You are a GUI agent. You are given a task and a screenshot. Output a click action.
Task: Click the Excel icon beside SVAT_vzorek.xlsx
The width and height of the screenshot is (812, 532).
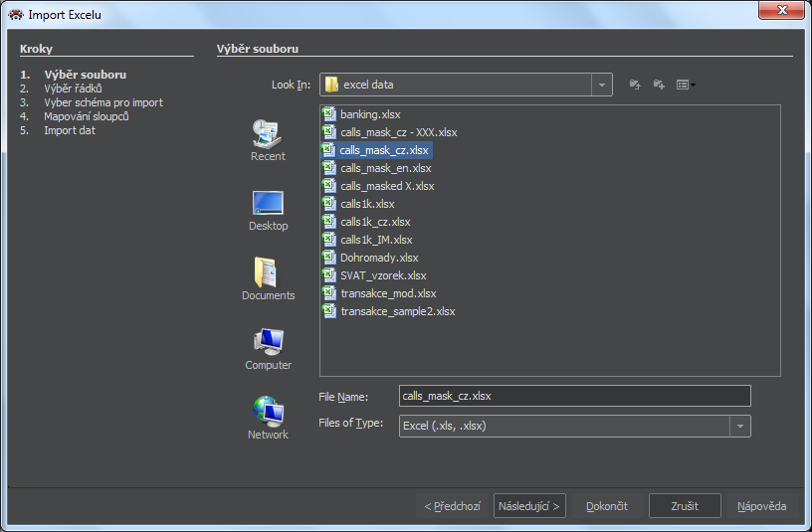point(328,275)
